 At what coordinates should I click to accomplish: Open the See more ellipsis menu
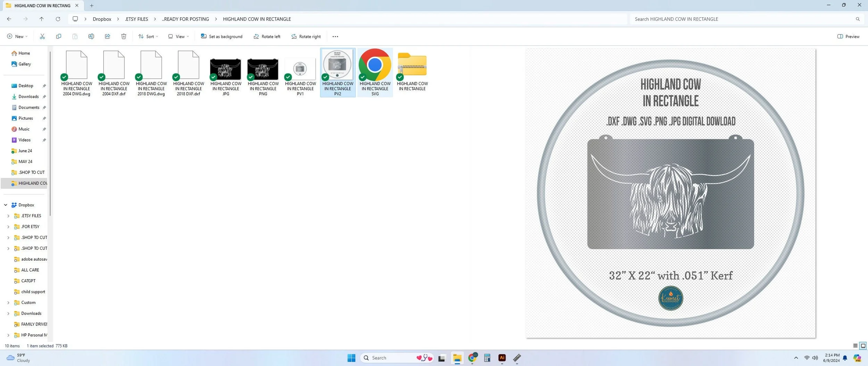click(x=335, y=36)
